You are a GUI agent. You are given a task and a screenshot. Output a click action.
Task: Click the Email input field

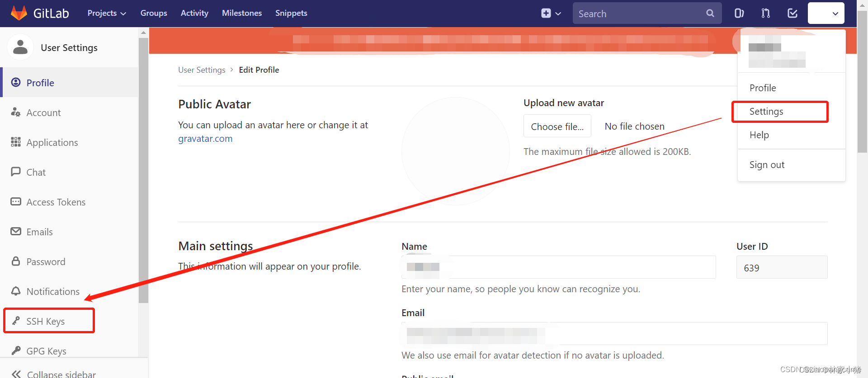click(614, 333)
